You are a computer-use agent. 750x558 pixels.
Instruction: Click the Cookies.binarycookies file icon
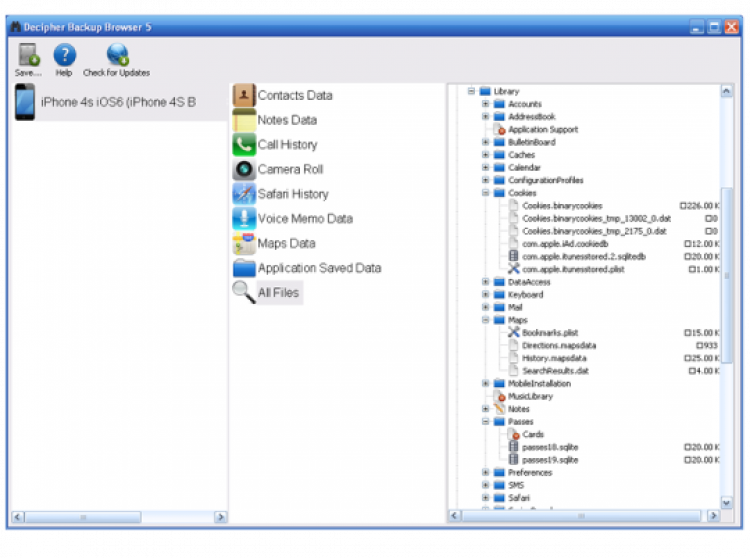click(513, 205)
